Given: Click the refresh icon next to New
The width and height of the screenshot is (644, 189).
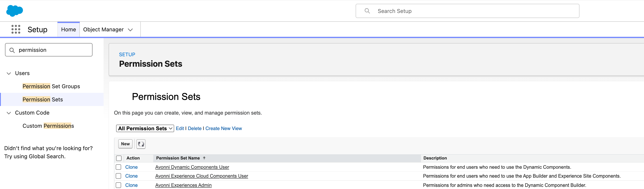Looking at the screenshot, I should 141,144.
